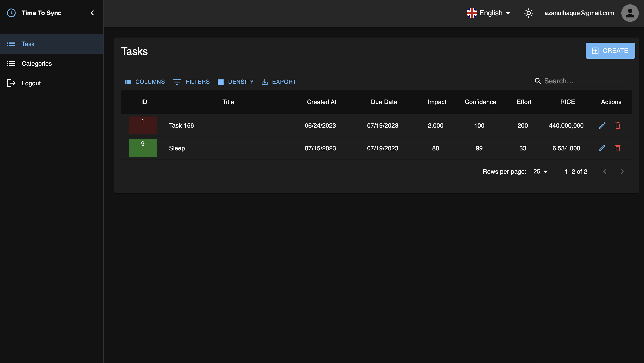
Task: Click the 06/24/2023 created date cell
Action: (x=320, y=126)
